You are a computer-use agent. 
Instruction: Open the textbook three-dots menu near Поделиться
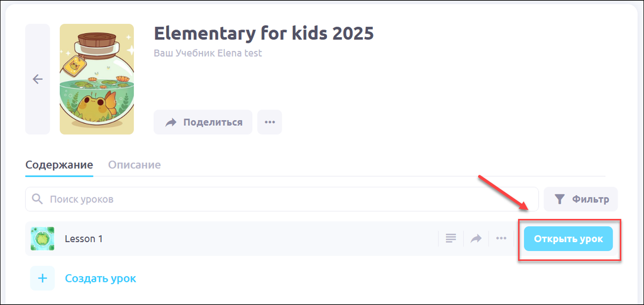pyautogui.click(x=270, y=122)
